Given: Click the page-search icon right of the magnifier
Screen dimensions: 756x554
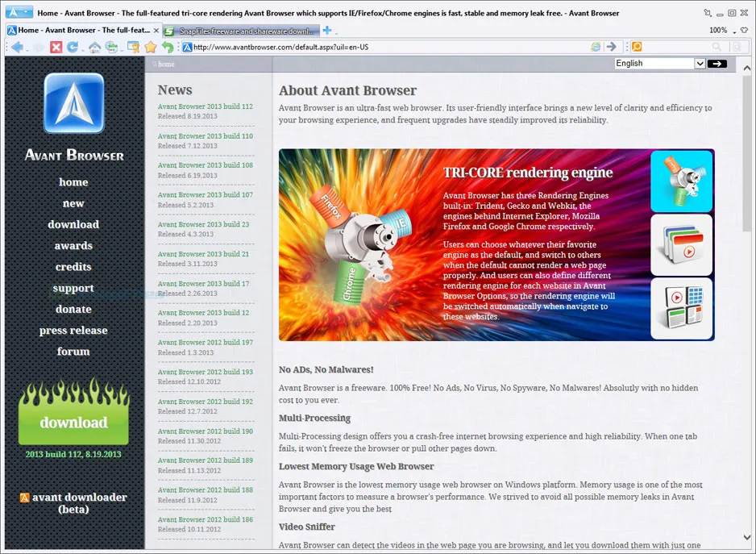Looking at the screenshot, I should click(x=737, y=47).
